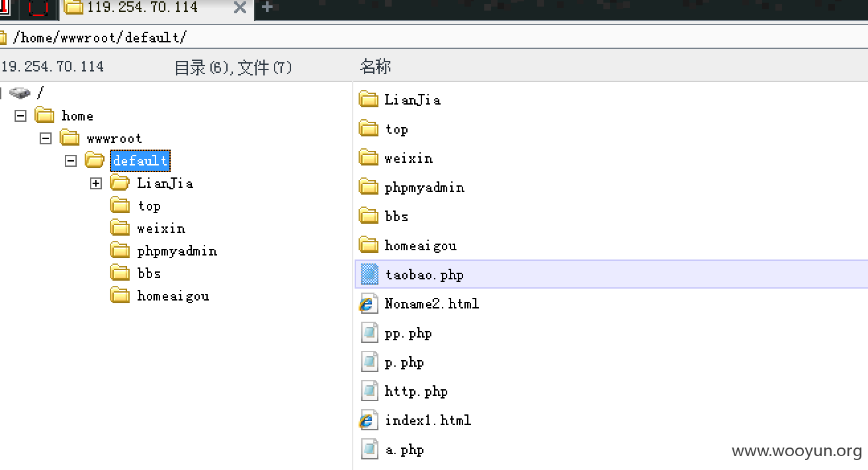
Task: Click the wwwroot folder icon in tree
Action: (70, 138)
